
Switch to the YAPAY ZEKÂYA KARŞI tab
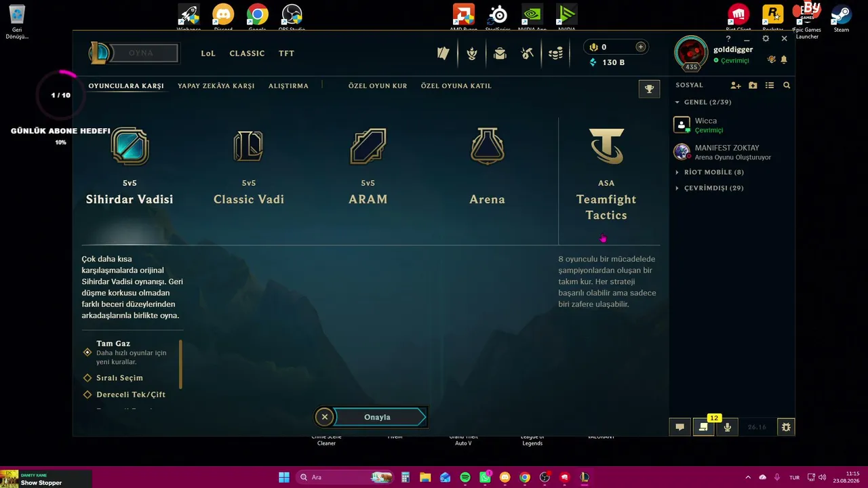[x=216, y=86]
